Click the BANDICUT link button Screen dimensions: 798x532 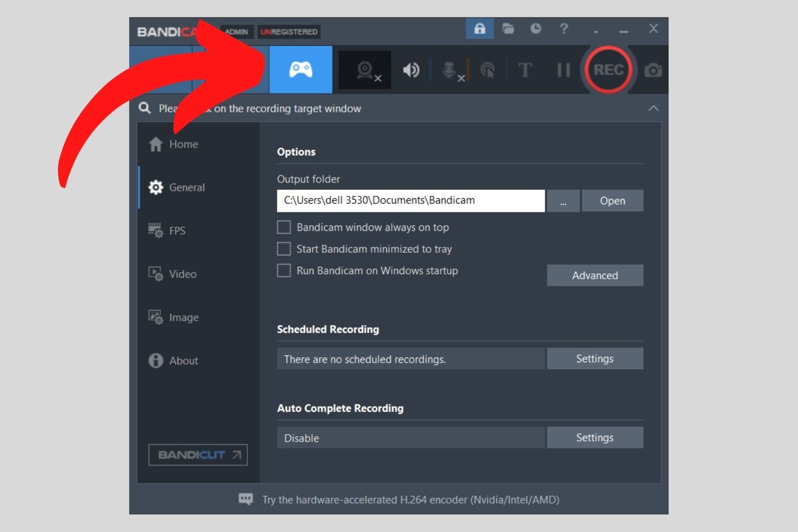click(198, 455)
